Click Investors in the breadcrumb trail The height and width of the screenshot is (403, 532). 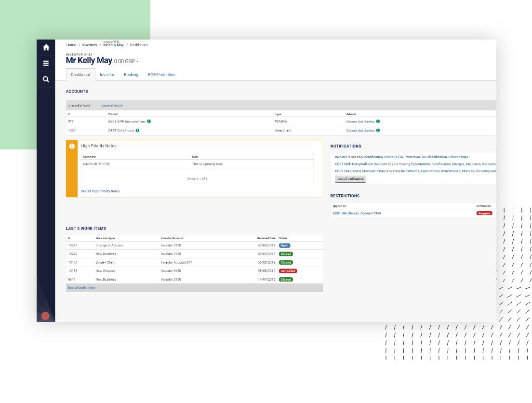click(x=89, y=45)
